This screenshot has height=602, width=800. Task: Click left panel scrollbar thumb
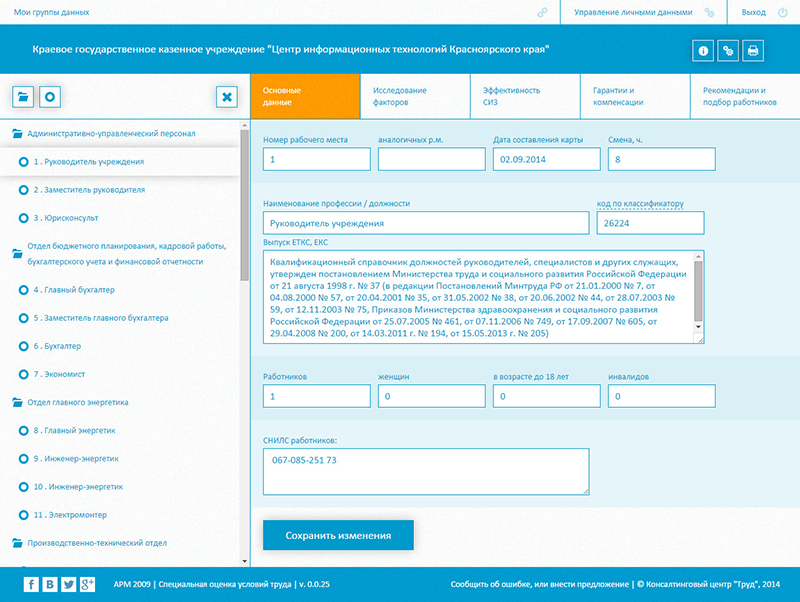244,204
